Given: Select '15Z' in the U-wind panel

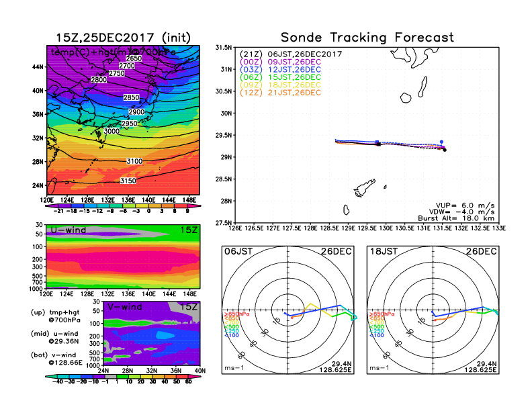Looking at the screenshot, I should pos(189,230).
